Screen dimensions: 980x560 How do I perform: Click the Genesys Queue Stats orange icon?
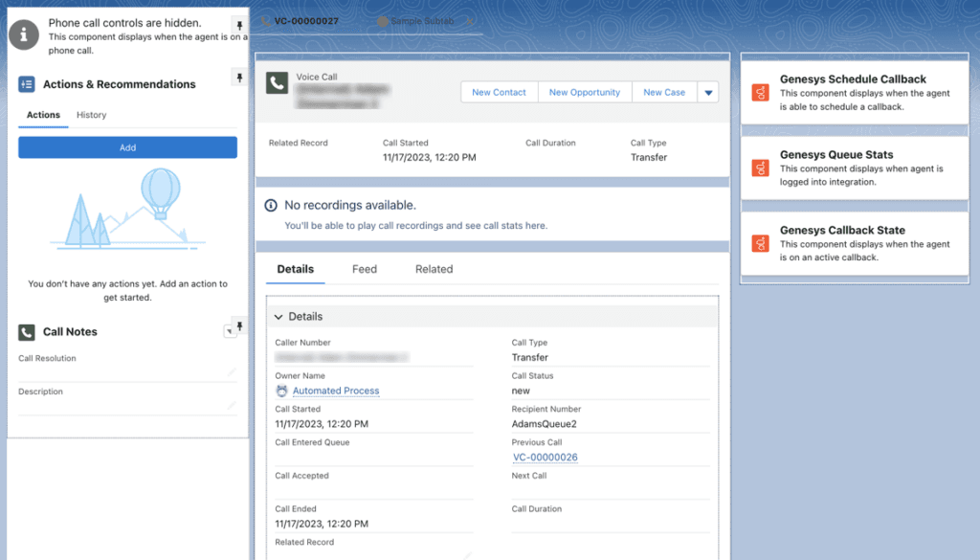coord(761,167)
